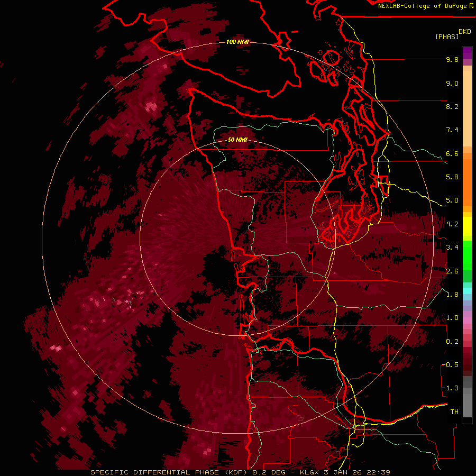Viewport: 476px width, 476px height.
Task: Click the TH threshold label on the scale
Action: coord(454,412)
